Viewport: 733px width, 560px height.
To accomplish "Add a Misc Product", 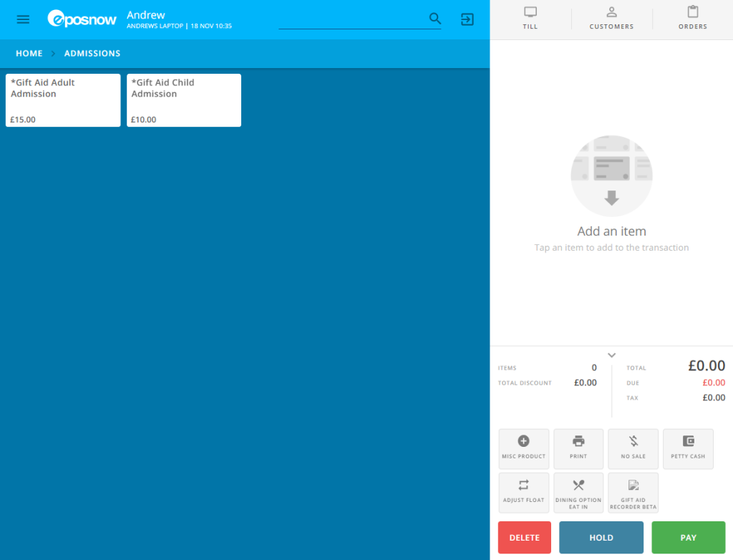I will [x=523, y=449].
